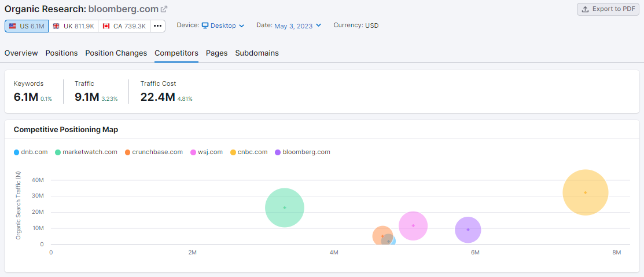Switch to Position Changes tab
The width and height of the screenshot is (644, 277).
116,53
